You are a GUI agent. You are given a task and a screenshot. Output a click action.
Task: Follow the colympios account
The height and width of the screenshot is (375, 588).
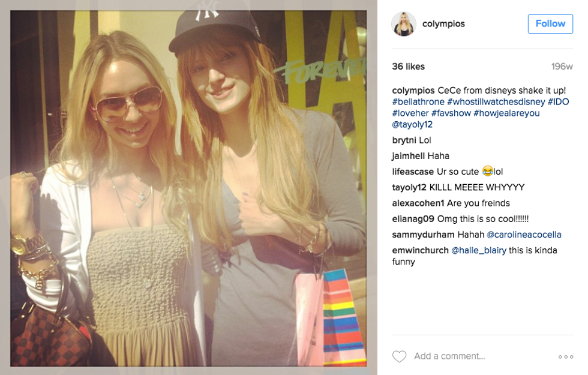(550, 23)
